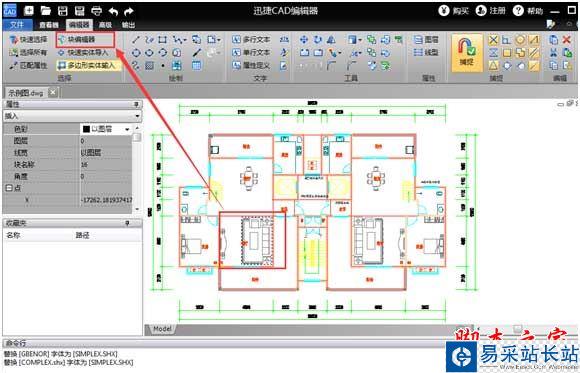
Task: Click the black color swatch in 色彩
Action: [86, 129]
